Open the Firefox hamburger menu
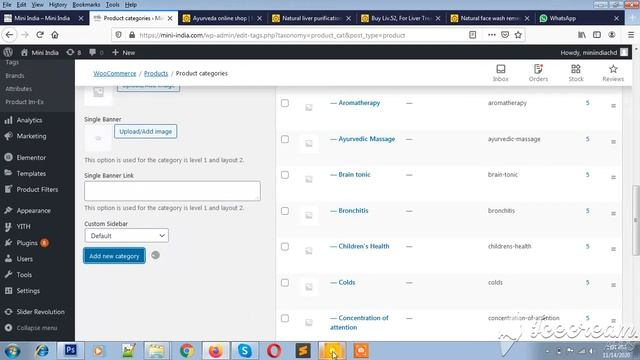This screenshot has height=360, width=640. [631, 35]
